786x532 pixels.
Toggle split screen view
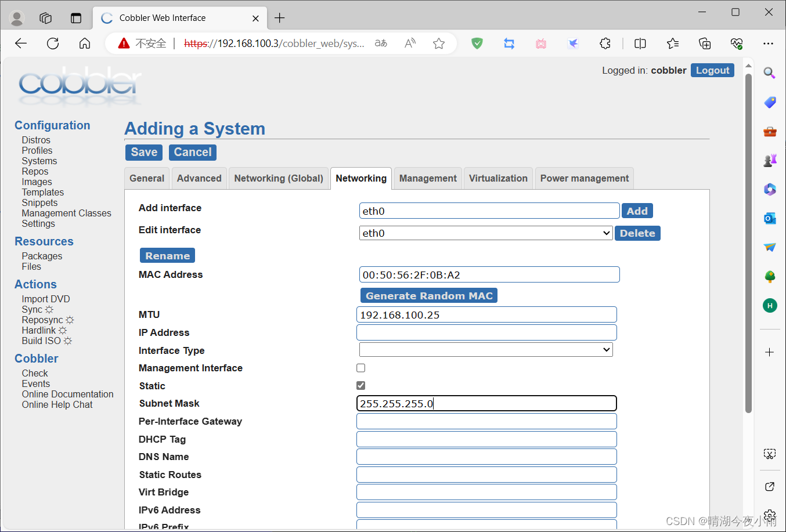click(640, 44)
